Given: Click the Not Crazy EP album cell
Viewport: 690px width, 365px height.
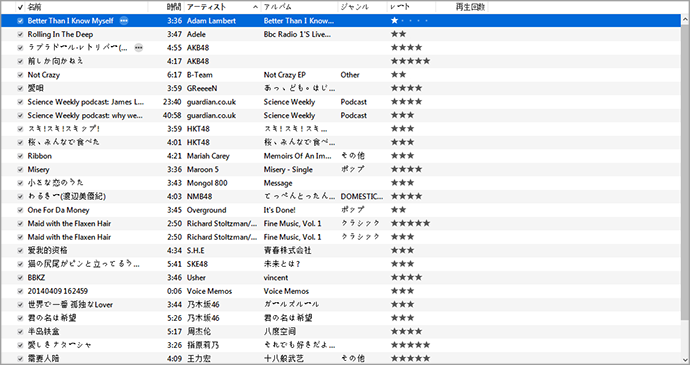Looking at the screenshot, I should 285,75.
